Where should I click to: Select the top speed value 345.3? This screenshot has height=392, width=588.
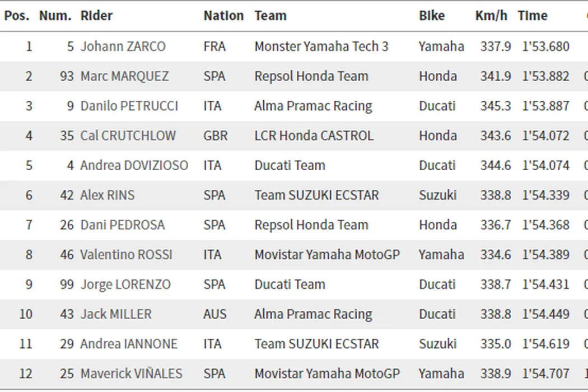coord(496,106)
